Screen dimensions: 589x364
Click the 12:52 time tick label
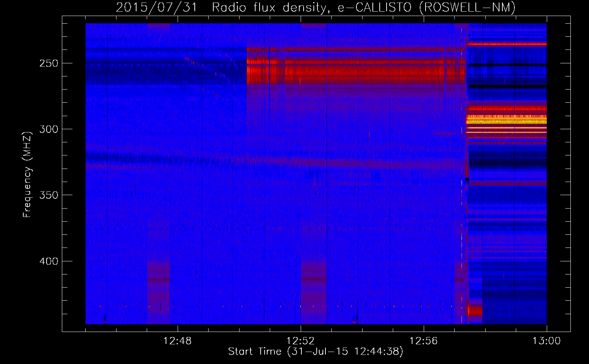coord(300,341)
